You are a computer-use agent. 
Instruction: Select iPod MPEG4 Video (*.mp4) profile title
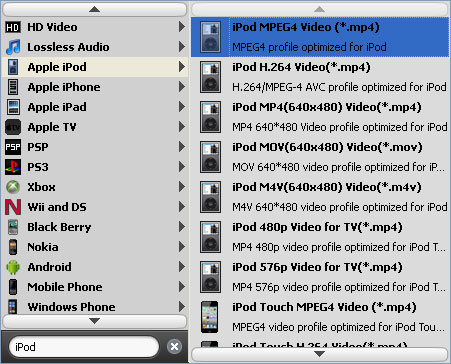tap(306, 27)
